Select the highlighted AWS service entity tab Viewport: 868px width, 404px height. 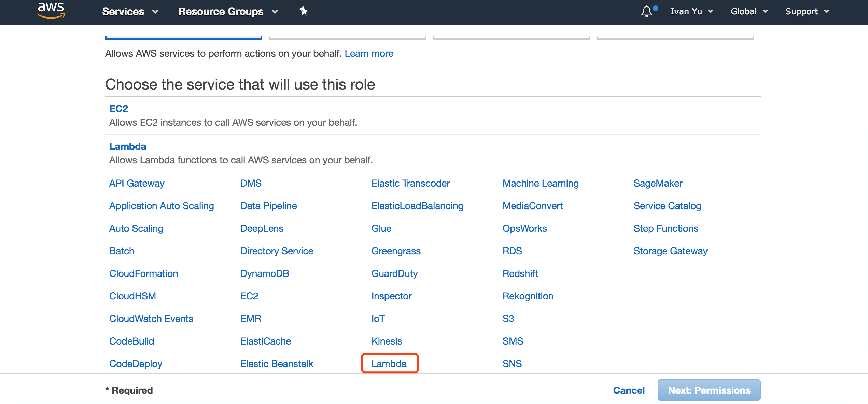[183, 37]
